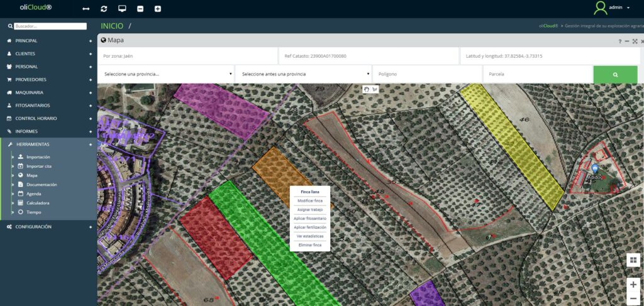The height and width of the screenshot is (306, 644).
Task: Click the paperclip icon next to INFORMES
Action: click(x=9, y=131)
